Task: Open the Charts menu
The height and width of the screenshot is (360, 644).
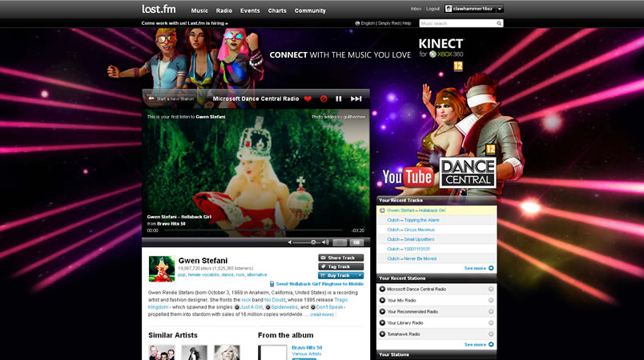Action: [277, 10]
